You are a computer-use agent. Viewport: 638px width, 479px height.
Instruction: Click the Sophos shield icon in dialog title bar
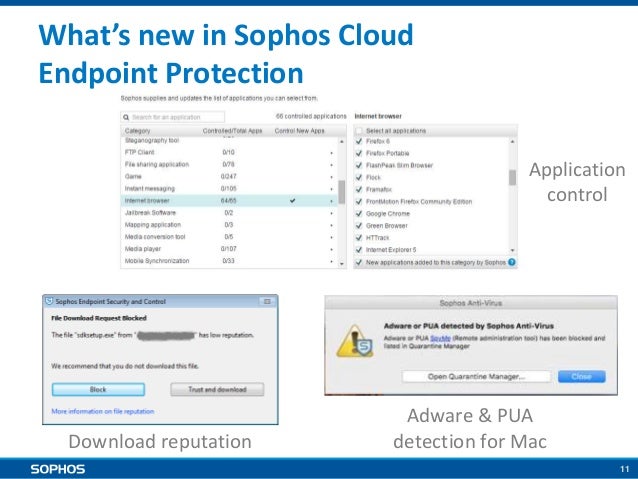(x=49, y=301)
